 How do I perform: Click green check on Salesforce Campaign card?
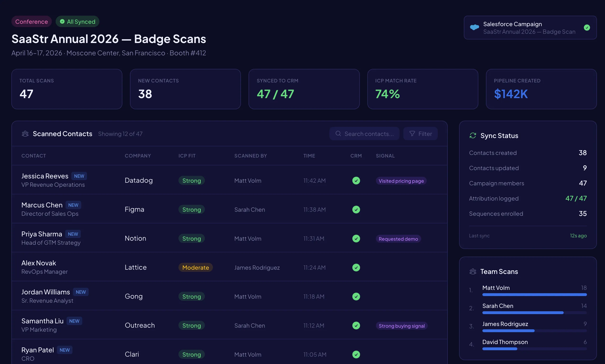pos(587,28)
